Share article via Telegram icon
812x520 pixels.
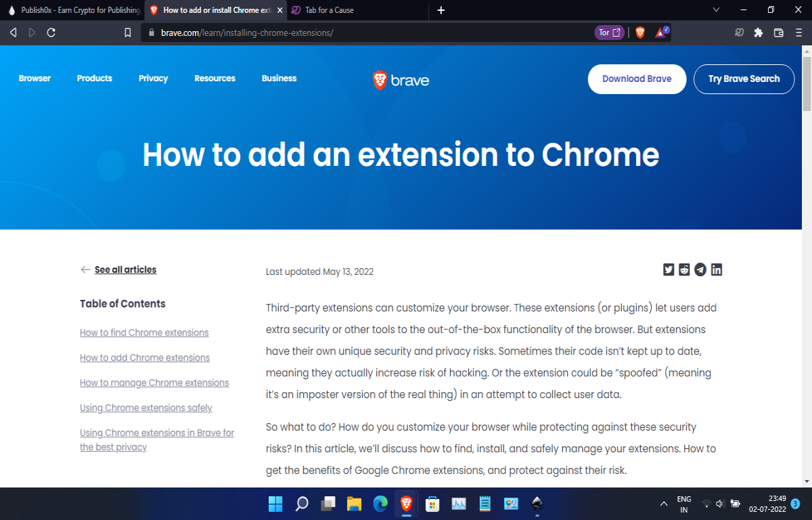tap(700, 269)
